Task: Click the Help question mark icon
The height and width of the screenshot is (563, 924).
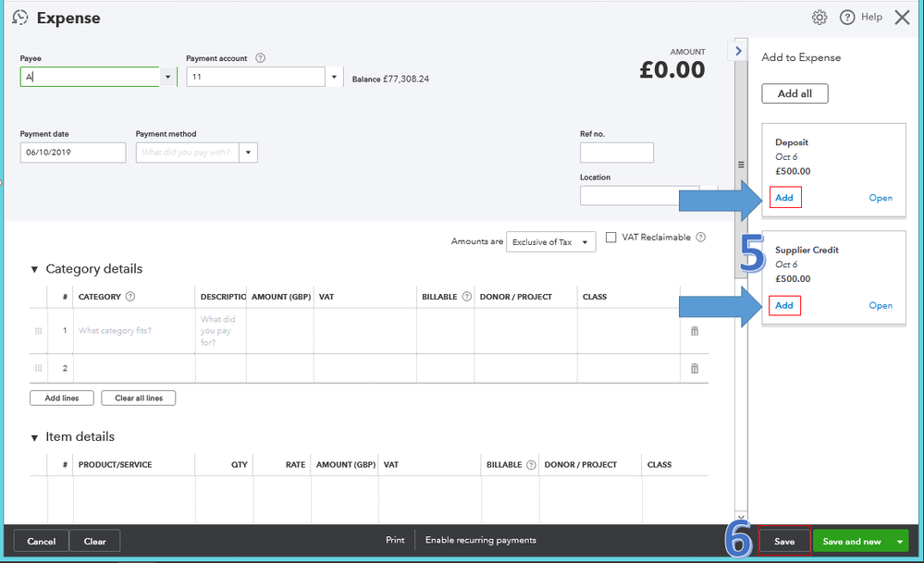Action: 847,18
